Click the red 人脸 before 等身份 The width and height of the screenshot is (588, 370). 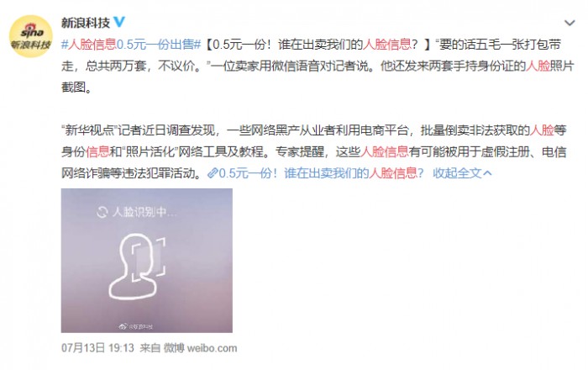click(542, 130)
